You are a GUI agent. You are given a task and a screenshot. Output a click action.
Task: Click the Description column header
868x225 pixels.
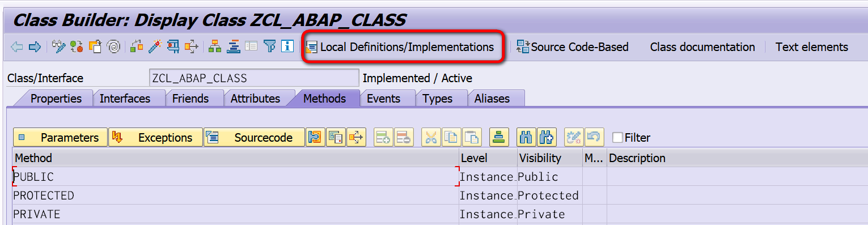pos(737,158)
